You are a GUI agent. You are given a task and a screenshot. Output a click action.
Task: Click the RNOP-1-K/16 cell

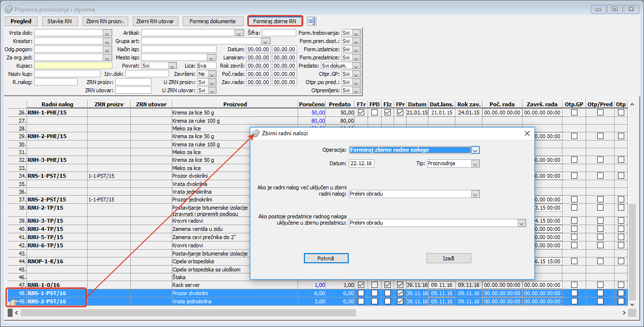(x=57, y=261)
